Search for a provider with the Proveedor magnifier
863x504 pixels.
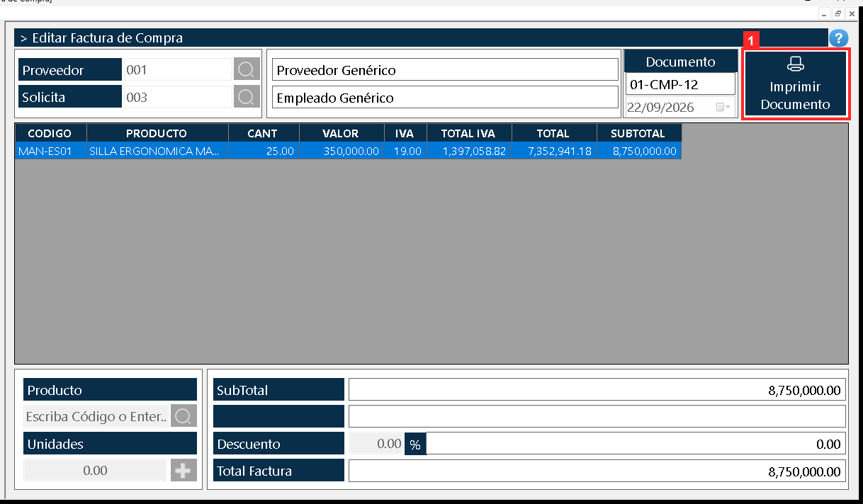pos(246,70)
